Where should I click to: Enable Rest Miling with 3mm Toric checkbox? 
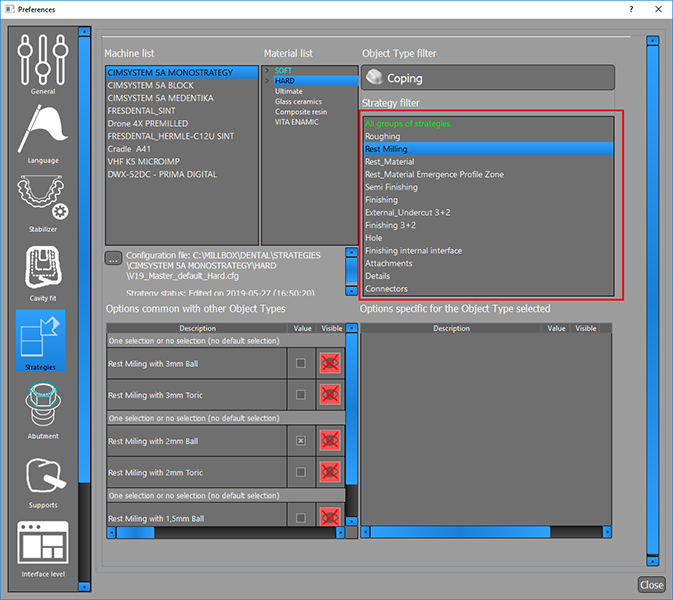point(301,395)
